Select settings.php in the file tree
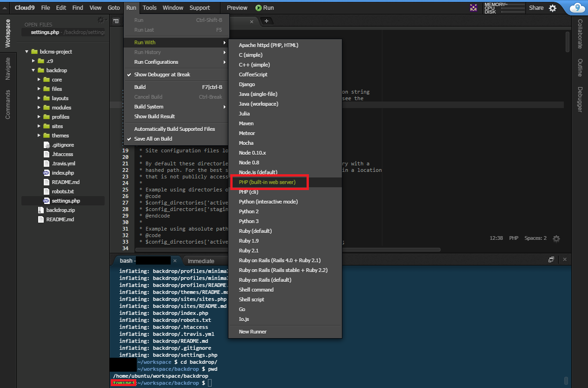Screen dimensions: 588x388 63,201
